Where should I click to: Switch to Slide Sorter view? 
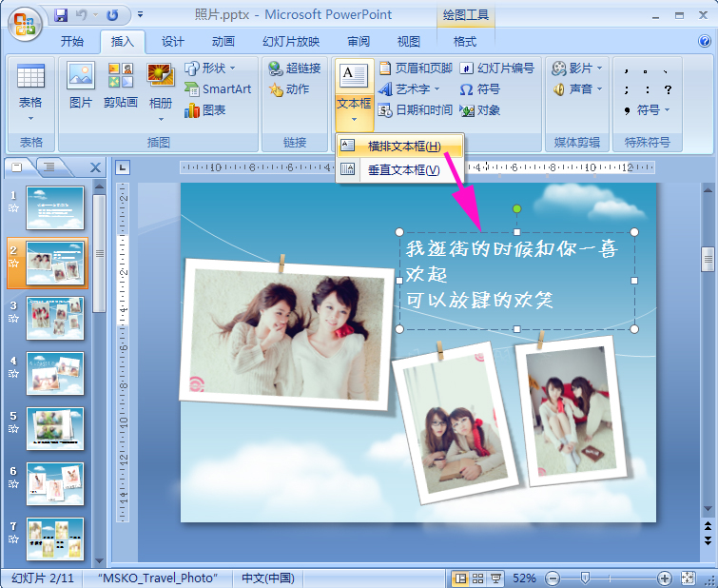click(x=477, y=578)
